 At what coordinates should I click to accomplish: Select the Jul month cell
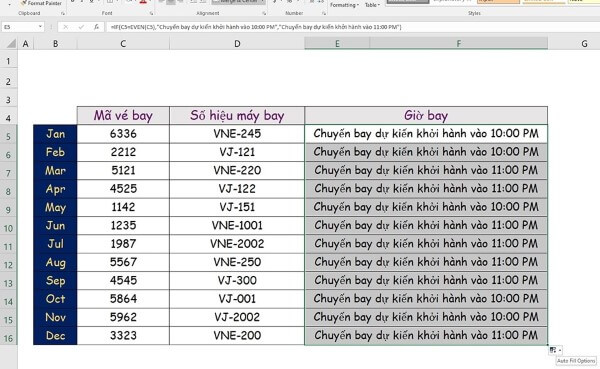coord(55,244)
